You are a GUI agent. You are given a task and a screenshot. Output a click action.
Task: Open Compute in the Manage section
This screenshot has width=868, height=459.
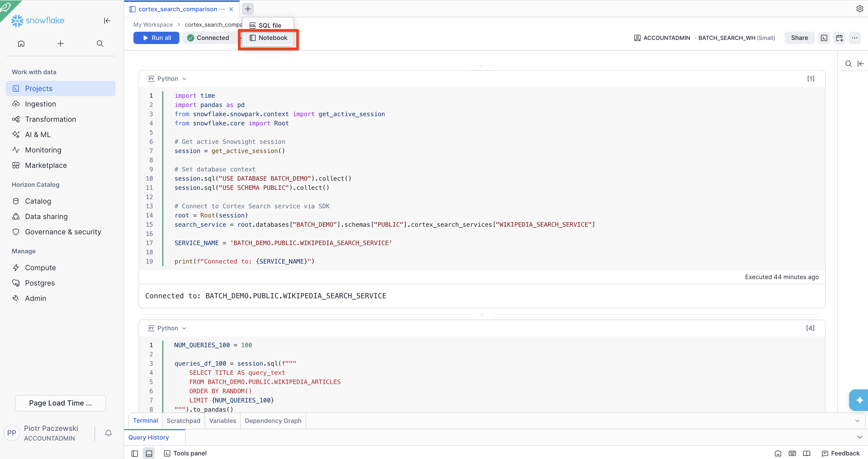pos(40,267)
